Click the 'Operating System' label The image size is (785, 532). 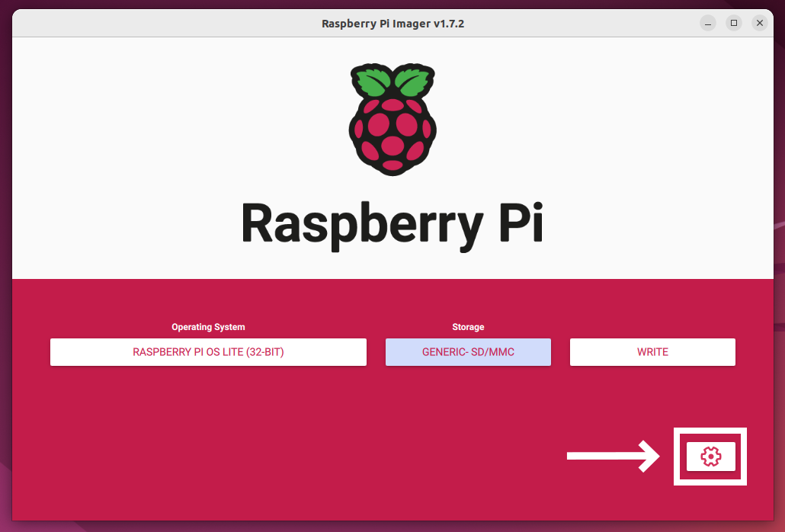click(x=208, y=327)
